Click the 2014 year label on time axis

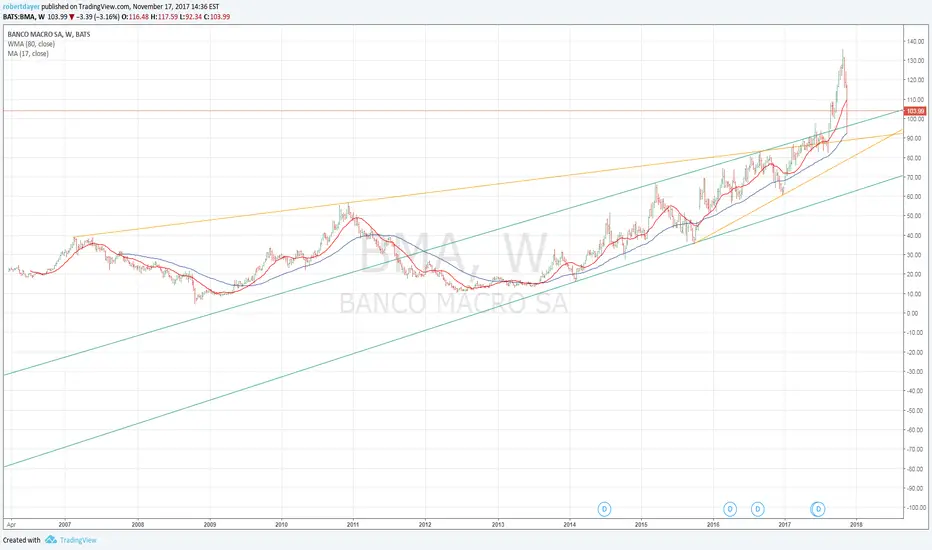coord(569,524)
